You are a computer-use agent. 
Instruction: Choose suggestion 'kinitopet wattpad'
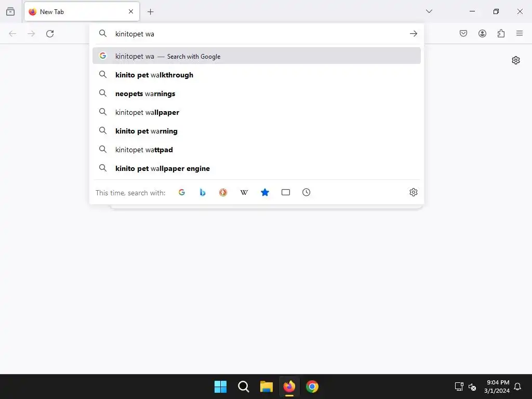coord(257,150)
